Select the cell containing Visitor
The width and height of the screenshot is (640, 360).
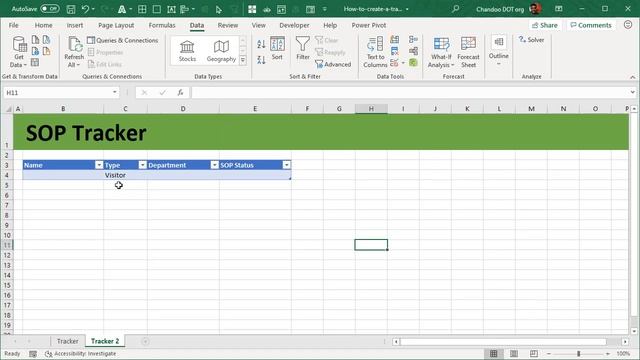pos(125,175)
